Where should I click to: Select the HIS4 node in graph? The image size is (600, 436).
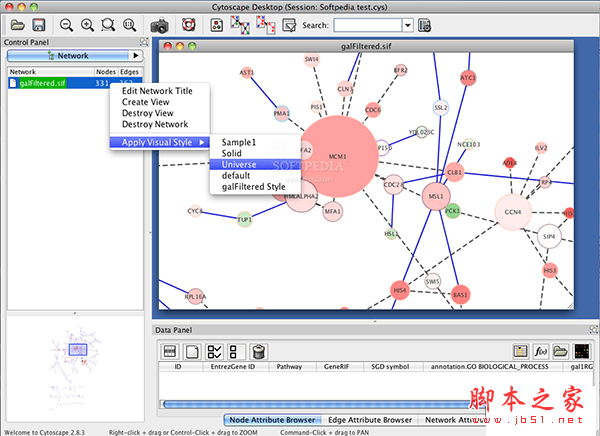click(400, 290)
